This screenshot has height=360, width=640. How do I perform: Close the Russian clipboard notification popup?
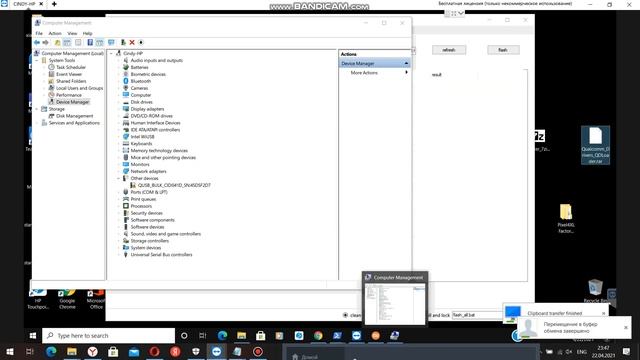coord(626,327)
